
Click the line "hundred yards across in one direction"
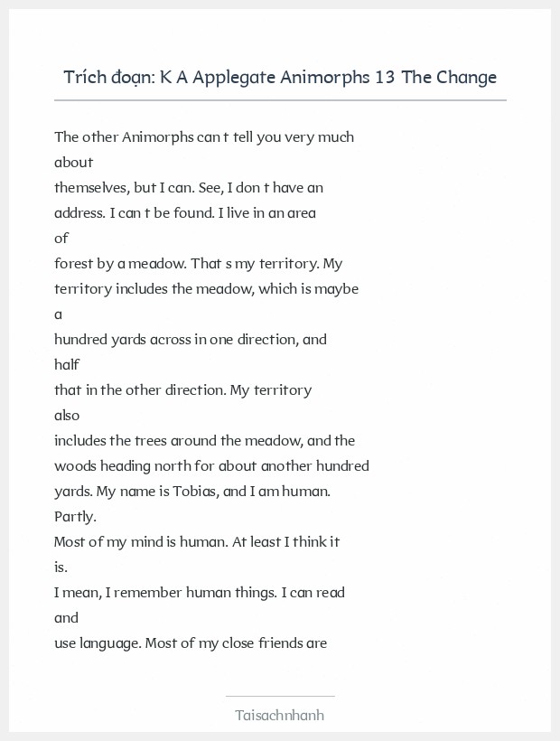191,340
